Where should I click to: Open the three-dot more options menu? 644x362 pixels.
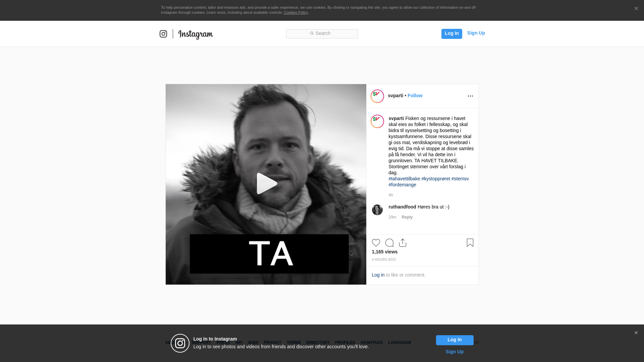(x=470, y=96)
